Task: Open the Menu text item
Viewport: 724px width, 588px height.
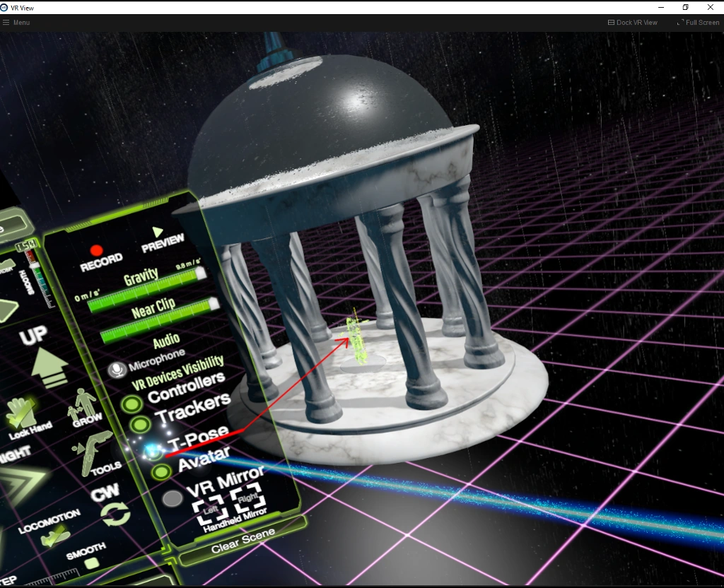Action: click(21, 22)
